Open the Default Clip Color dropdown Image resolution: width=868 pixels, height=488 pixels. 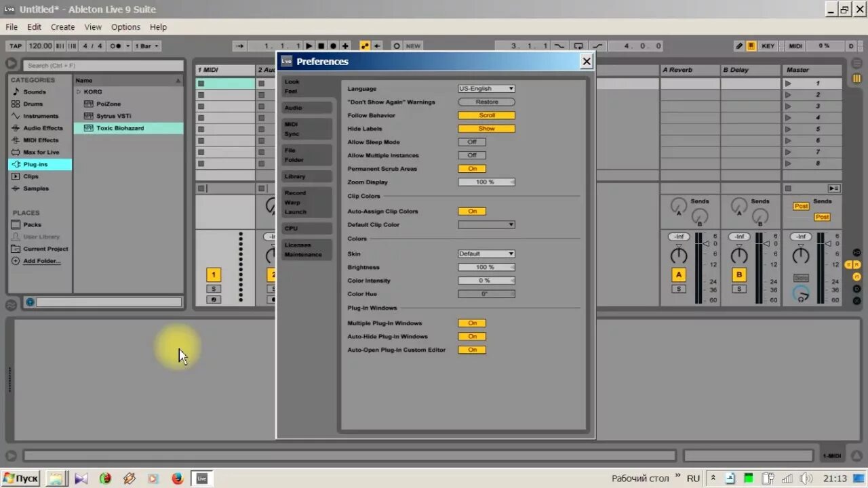(486, 224)
